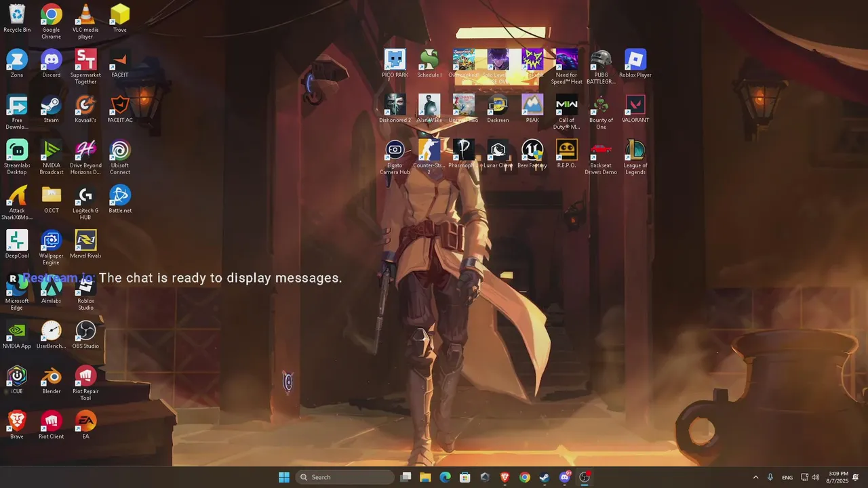This screenshot has height=488, width=868.
Task: Open the volume tray control
Action: pyautogui.click(x=815, y=477)
